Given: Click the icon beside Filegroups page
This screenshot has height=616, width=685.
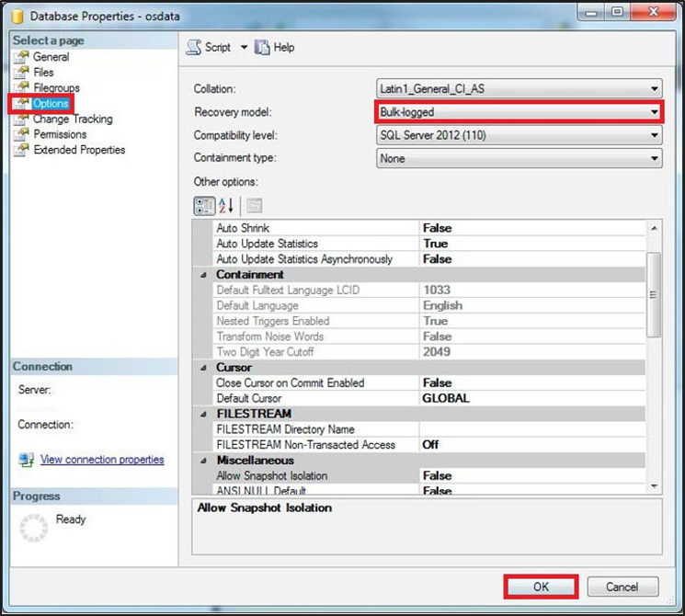Looking at the screenshot, I should [21, 88].
